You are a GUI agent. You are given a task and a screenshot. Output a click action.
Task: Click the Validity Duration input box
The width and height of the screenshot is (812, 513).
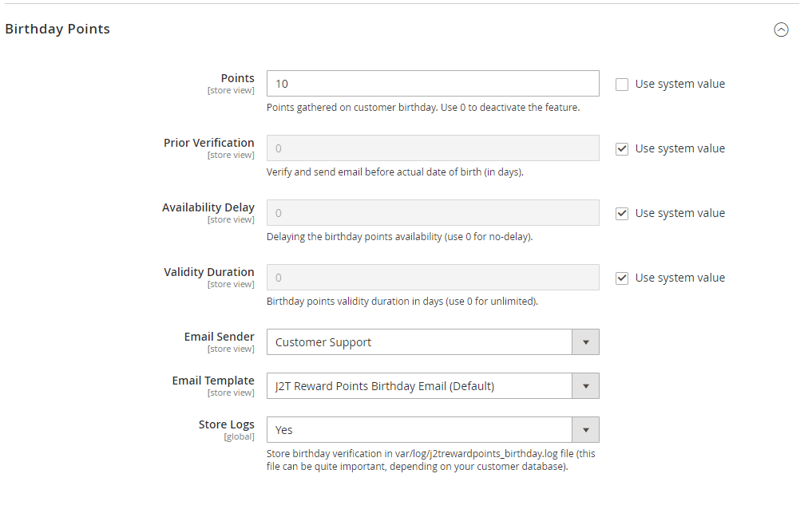[x=431, y=277]
